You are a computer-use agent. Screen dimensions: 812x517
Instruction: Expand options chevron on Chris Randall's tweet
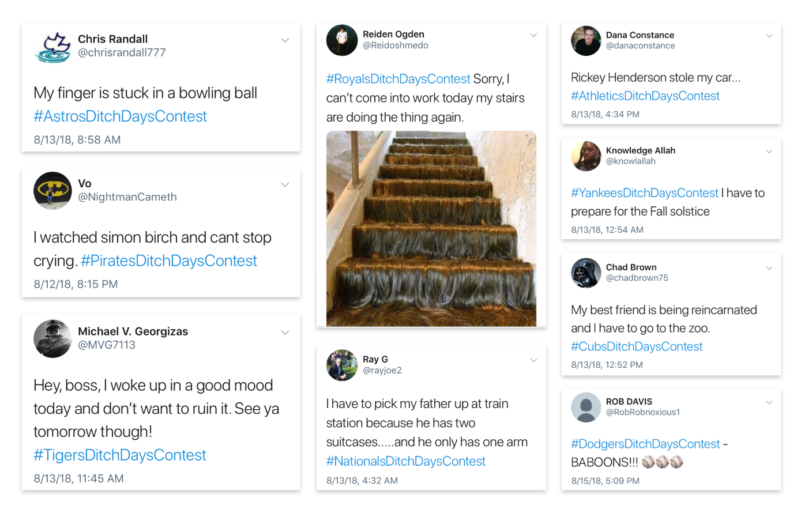coord(285,40)
